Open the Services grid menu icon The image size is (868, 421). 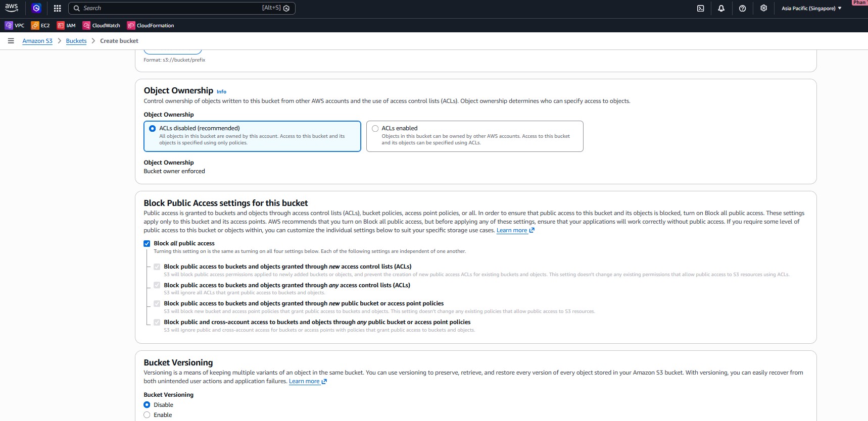pyautogui.click(x=57, y=8)
